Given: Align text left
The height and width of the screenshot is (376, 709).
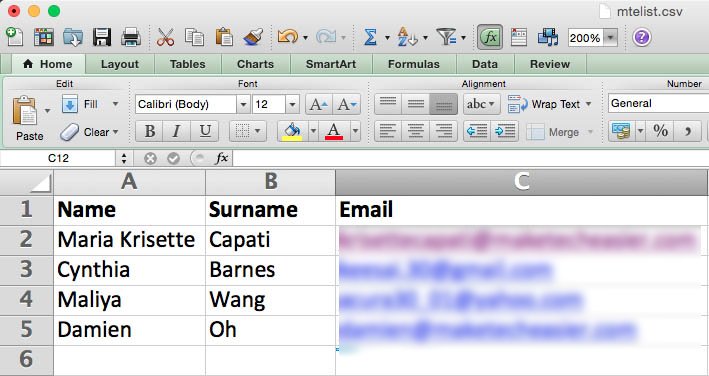Looking at the screenshot, I should (388, 132).
